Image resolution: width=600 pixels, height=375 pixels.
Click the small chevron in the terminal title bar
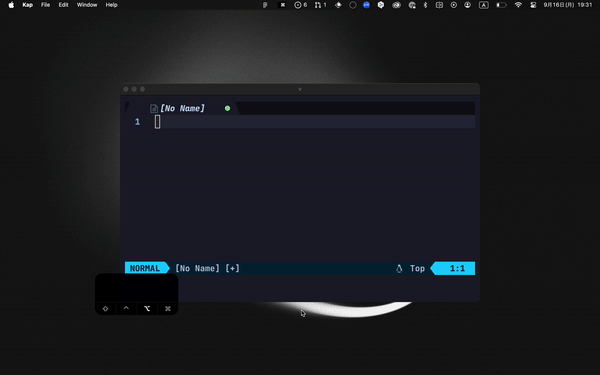pyautogui.click(x=300, y=89)
